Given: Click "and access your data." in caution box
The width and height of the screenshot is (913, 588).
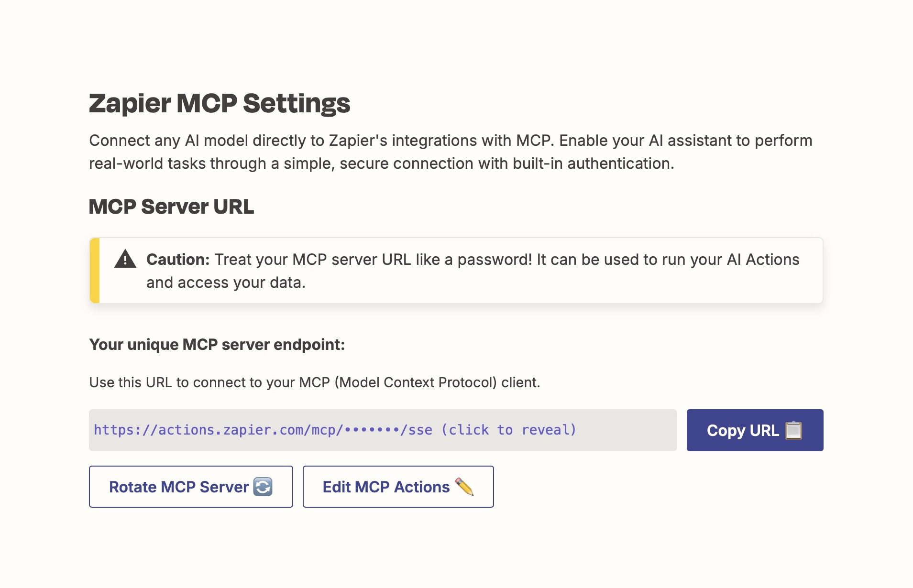Looking at the screenshot, I should (226, 283).
